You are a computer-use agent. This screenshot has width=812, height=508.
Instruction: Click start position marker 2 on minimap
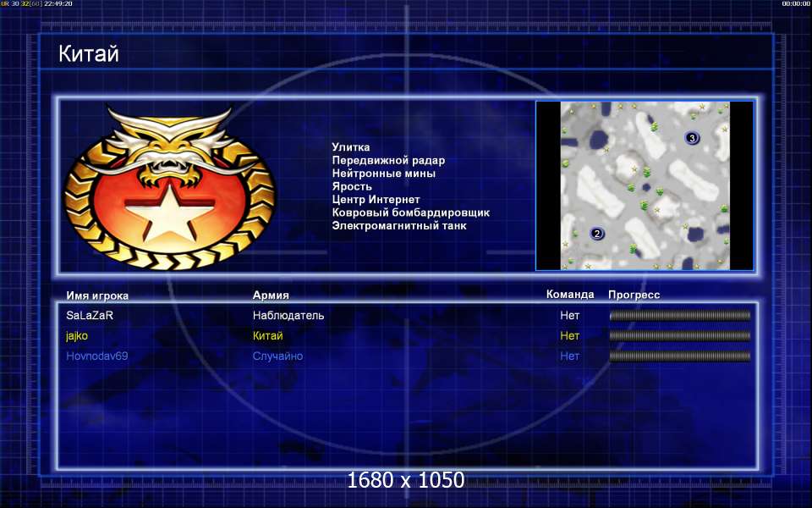coord(596,234)
